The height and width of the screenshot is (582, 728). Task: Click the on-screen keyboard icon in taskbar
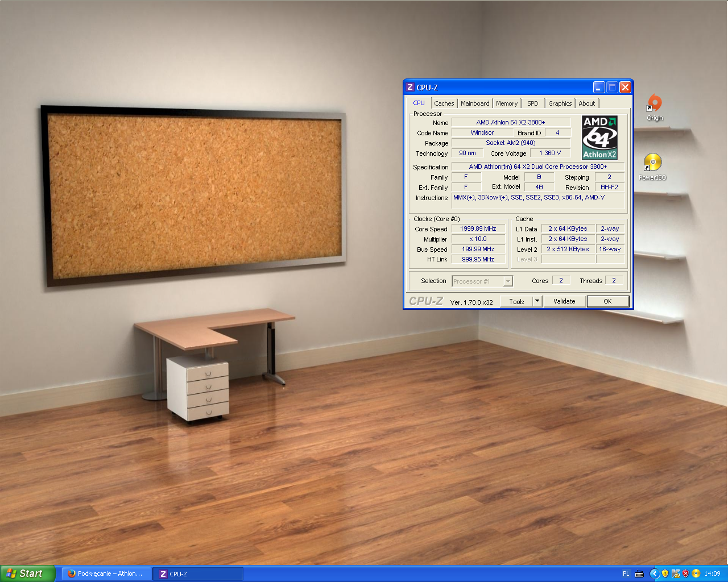[x=639, y=573]
